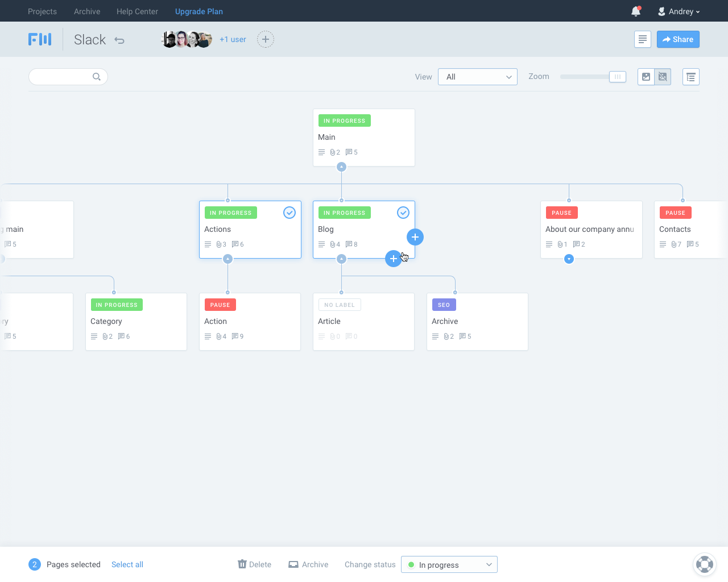The width and height of the screenshot is (728, 582).
Task: Open the notifications bell
Action: (636, 11)
